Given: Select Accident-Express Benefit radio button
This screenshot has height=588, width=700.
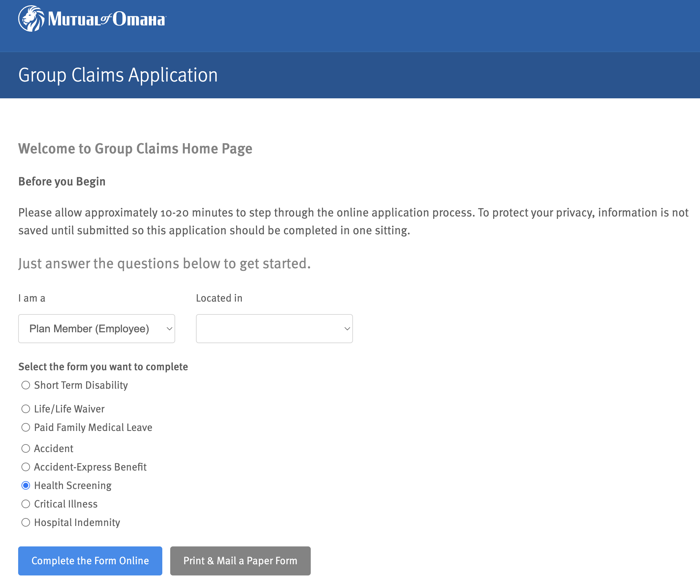Looking at the screenshot, I should pyautogui.click(x=26, y=467).
